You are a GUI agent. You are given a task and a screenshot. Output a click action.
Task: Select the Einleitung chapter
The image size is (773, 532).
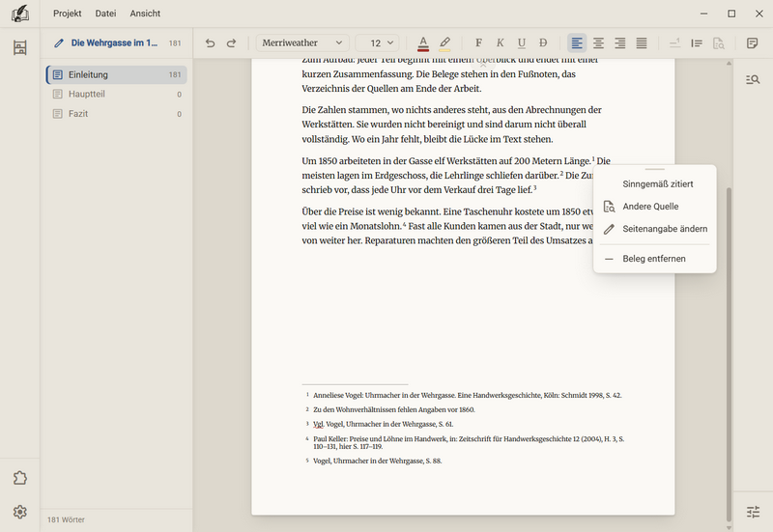[x=117, y=74]
